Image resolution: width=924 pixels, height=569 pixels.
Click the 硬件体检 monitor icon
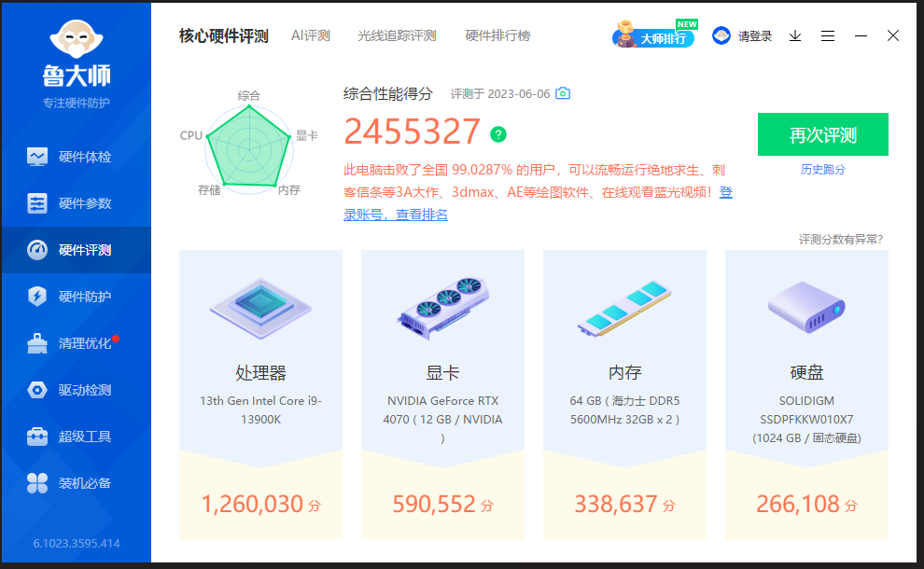coord(37,157)
